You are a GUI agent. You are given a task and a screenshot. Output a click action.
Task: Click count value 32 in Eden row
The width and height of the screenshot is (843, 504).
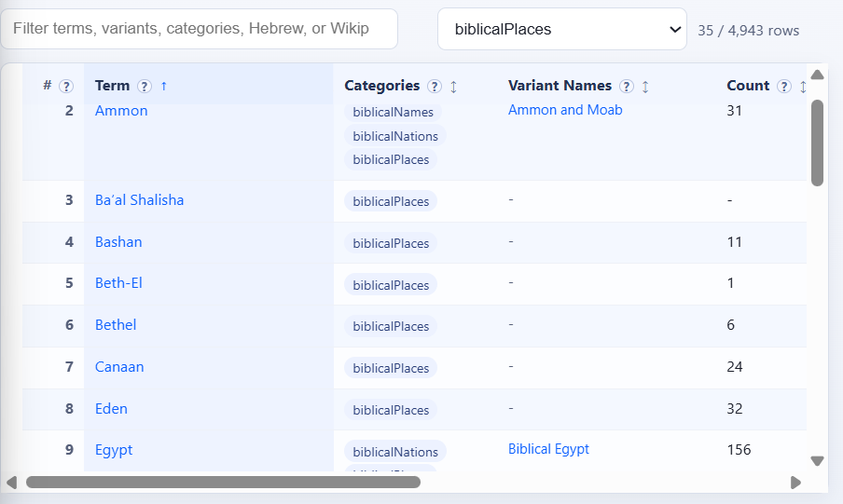coord(735,408)
